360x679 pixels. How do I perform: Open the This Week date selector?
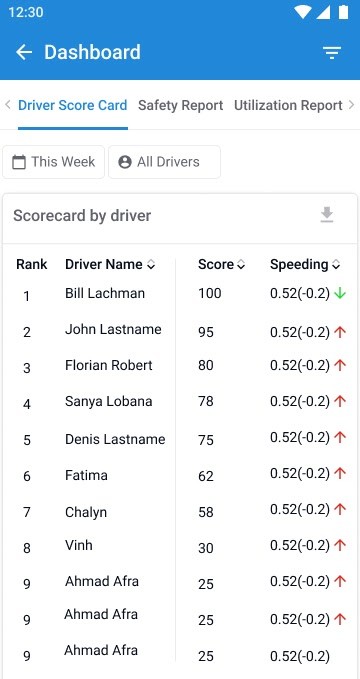point(54,162)
